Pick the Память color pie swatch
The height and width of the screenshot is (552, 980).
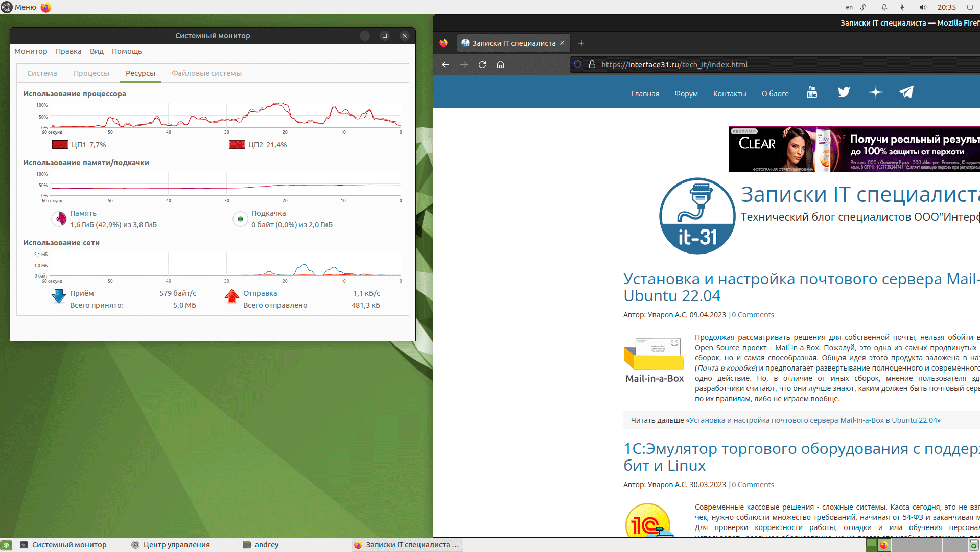59,219
